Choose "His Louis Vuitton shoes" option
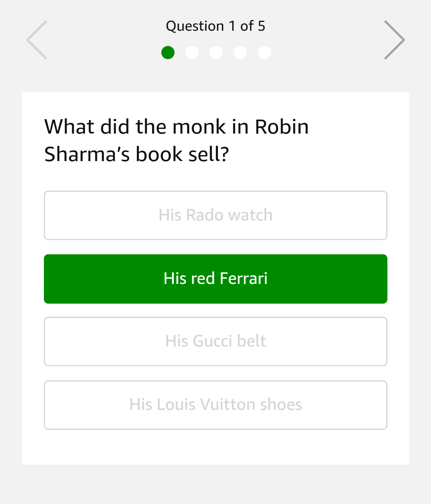Image resolution: width=431 pixels, height=504 pixels. (x=215, y=405)
